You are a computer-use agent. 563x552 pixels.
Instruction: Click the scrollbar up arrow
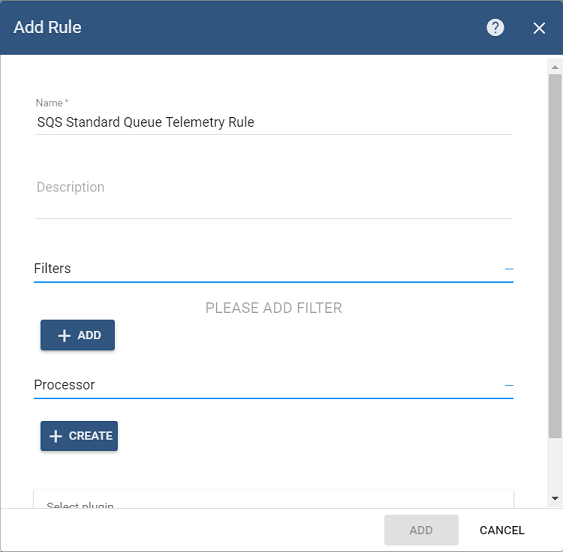pyautogui.click(x=555, y=67)
